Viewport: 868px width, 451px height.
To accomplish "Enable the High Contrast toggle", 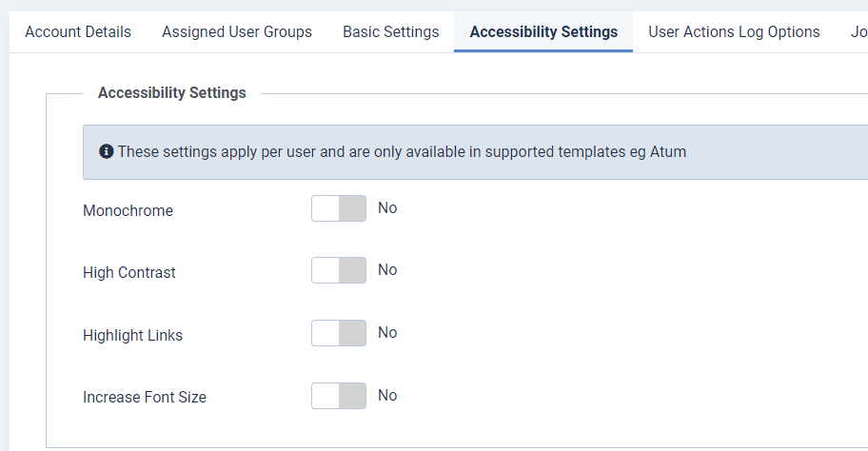I will click(x=339, y=270).
